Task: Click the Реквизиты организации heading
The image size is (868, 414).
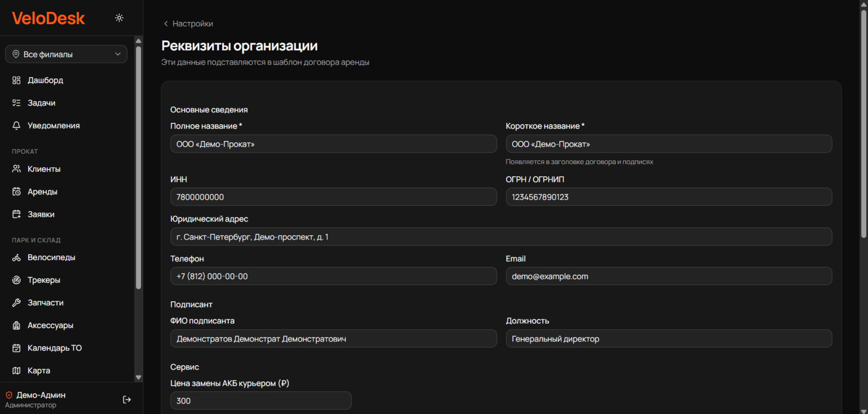Action: click(x=240, y=46)
